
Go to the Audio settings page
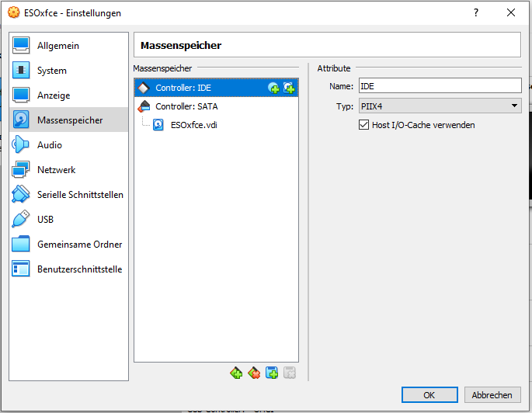(x=68, y=145)
